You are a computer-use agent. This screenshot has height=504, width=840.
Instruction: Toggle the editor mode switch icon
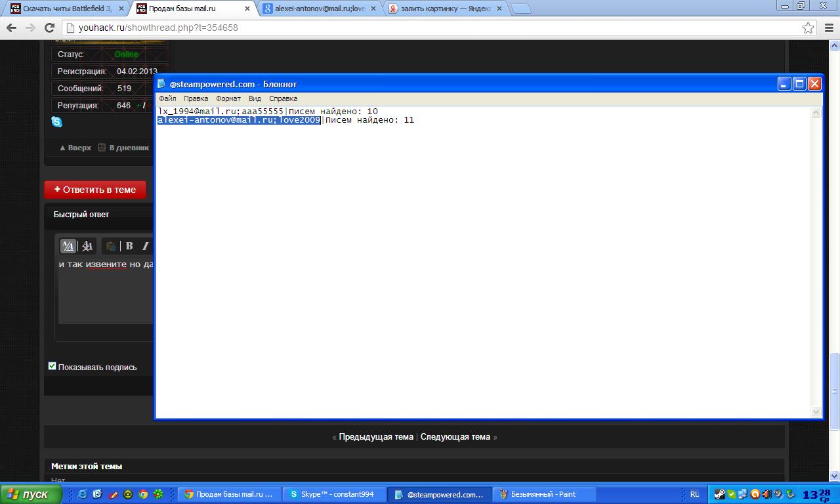click(68, 246)
